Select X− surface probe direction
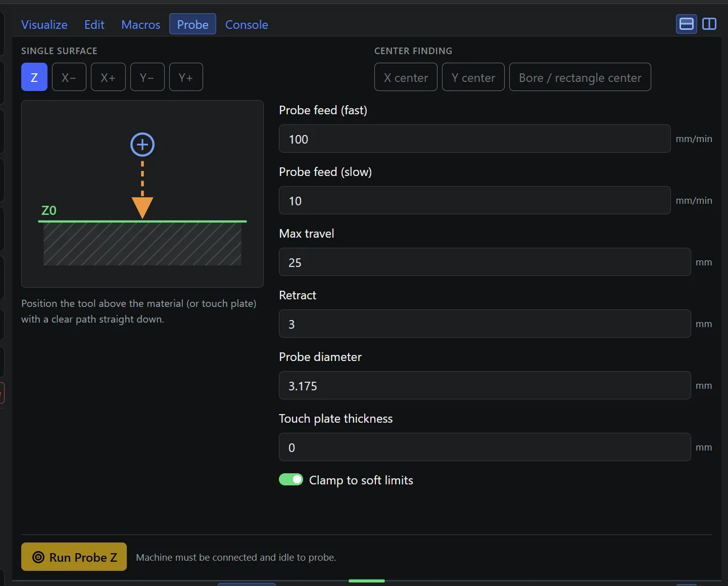 pos(69,77)
